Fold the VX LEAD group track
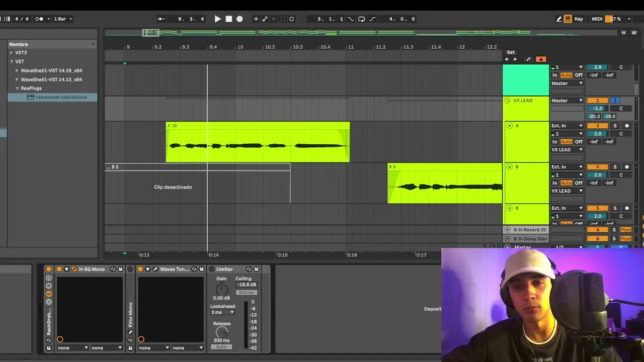 coord(507,101)
